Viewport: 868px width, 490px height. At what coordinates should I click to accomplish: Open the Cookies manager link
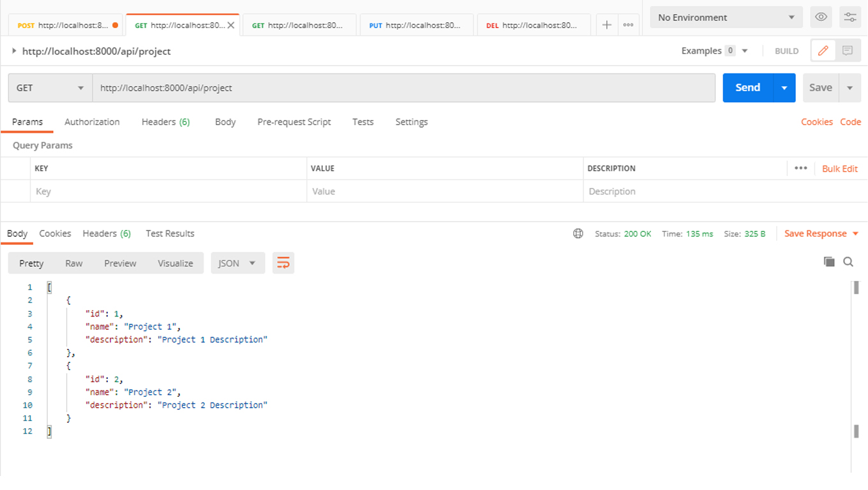(817, 122)
